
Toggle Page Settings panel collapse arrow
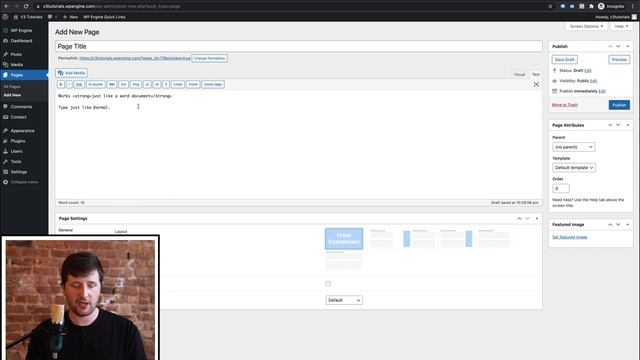(x=537, y=218)
